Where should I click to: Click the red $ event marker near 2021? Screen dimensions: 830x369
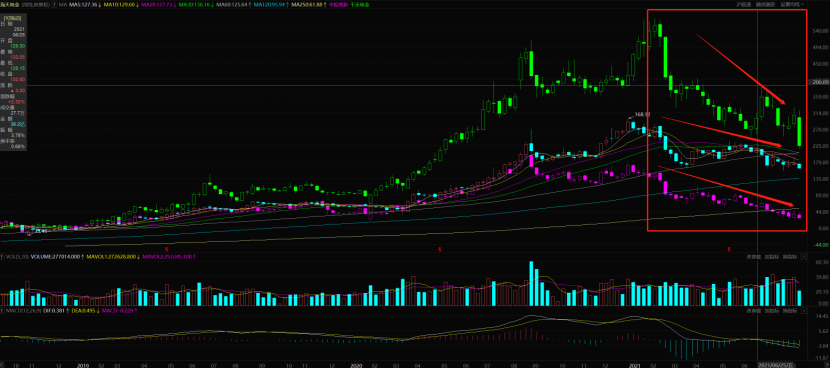click(x=729, y=248)
